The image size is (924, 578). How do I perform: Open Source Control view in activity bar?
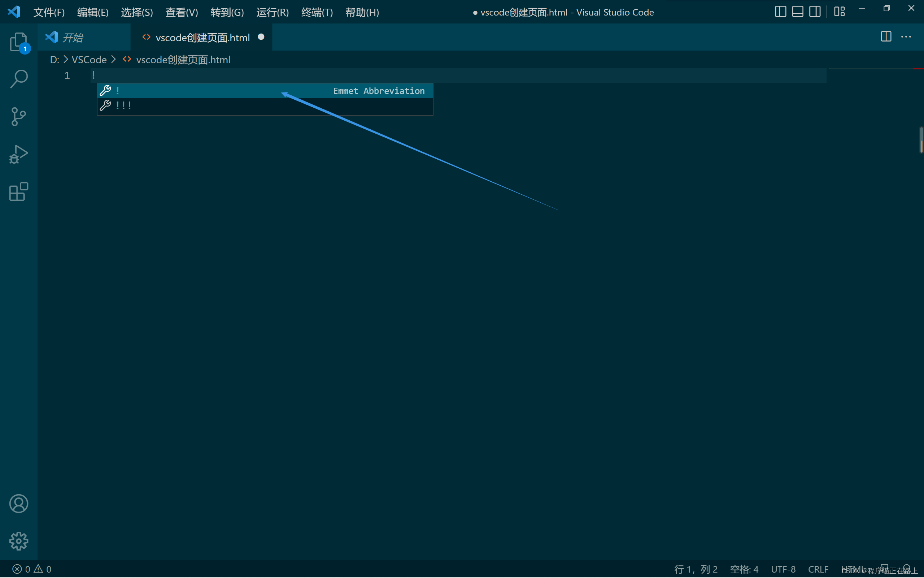(18, 117)
